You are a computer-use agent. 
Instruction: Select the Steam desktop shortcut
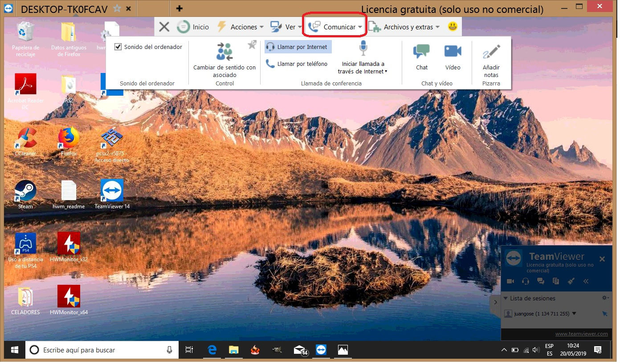coord(25,194)
